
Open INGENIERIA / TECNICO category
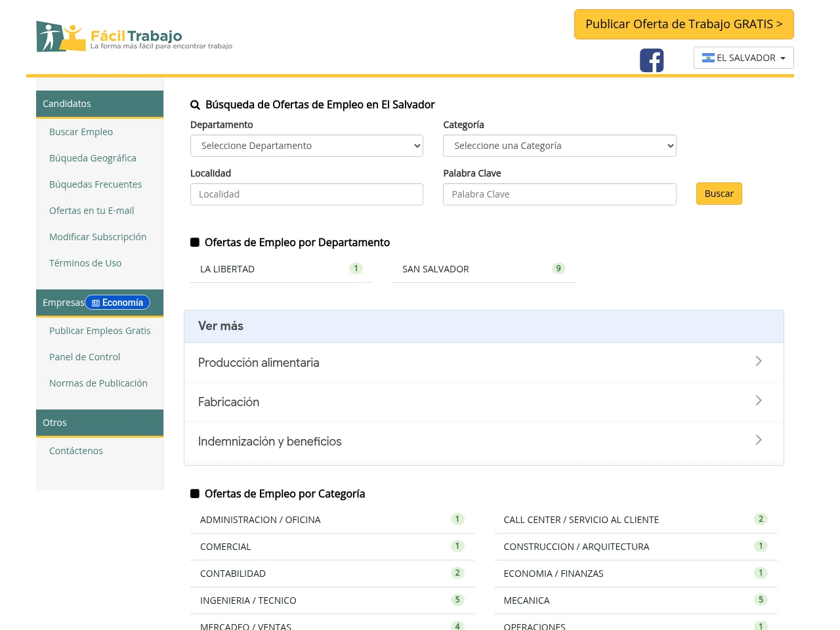click(x=332, y=600)
